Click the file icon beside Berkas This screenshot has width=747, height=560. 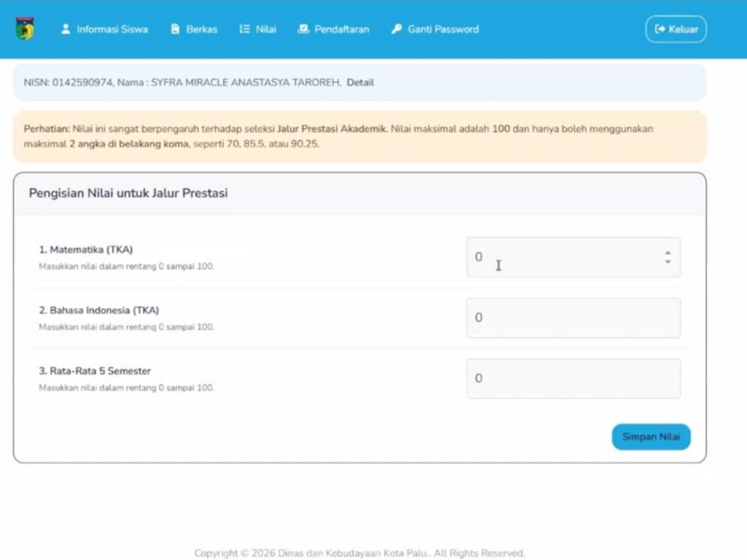[x=175, y=29]
